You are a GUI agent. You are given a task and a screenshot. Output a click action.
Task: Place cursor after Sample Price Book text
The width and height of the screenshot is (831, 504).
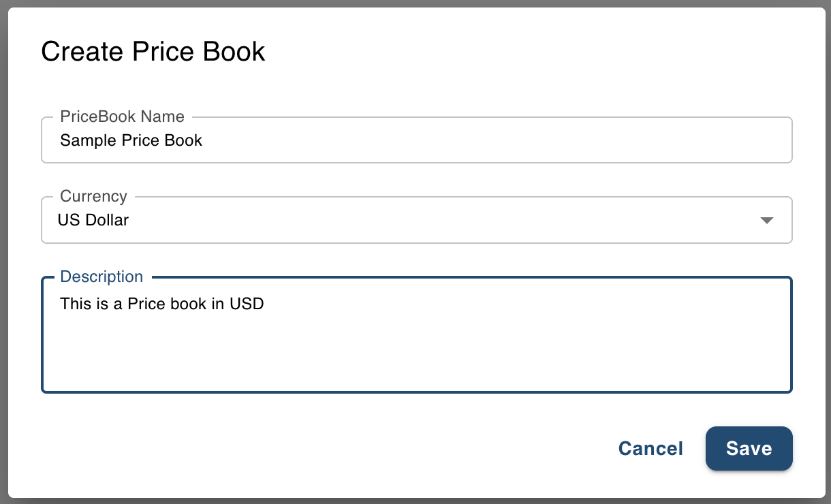tap(203, 140)
